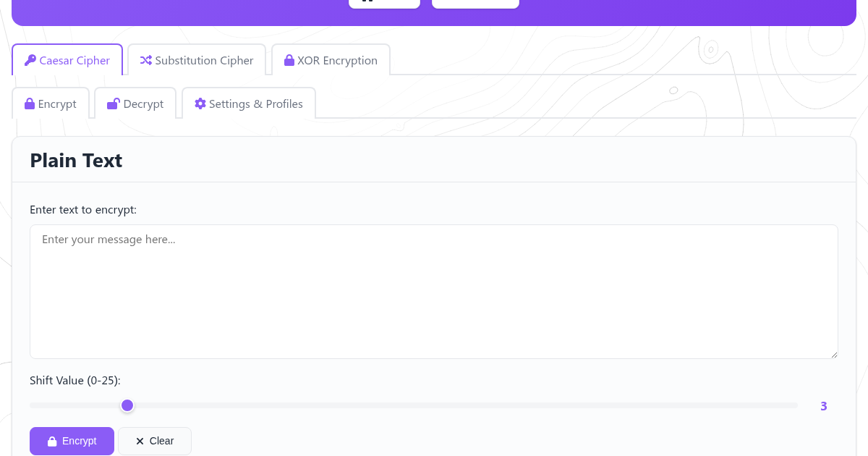
Task: Click the closed lock icon on Encrypt tab
Action: 30,104
